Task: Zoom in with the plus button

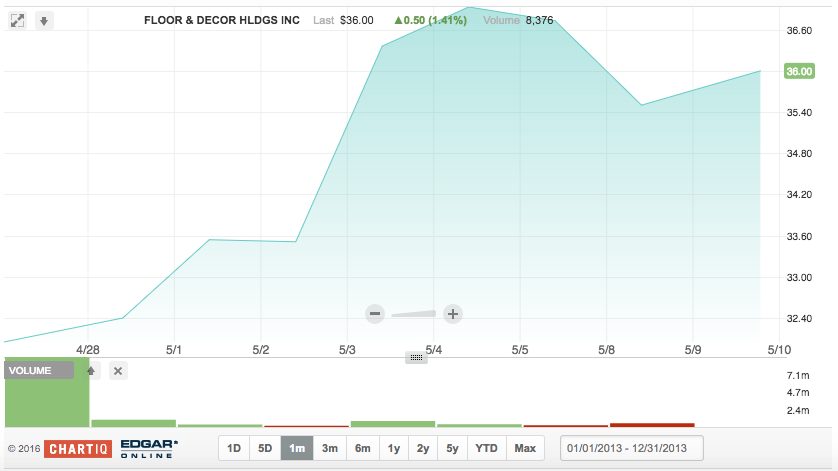Action: pyautogui.click(x=453, y=314)
